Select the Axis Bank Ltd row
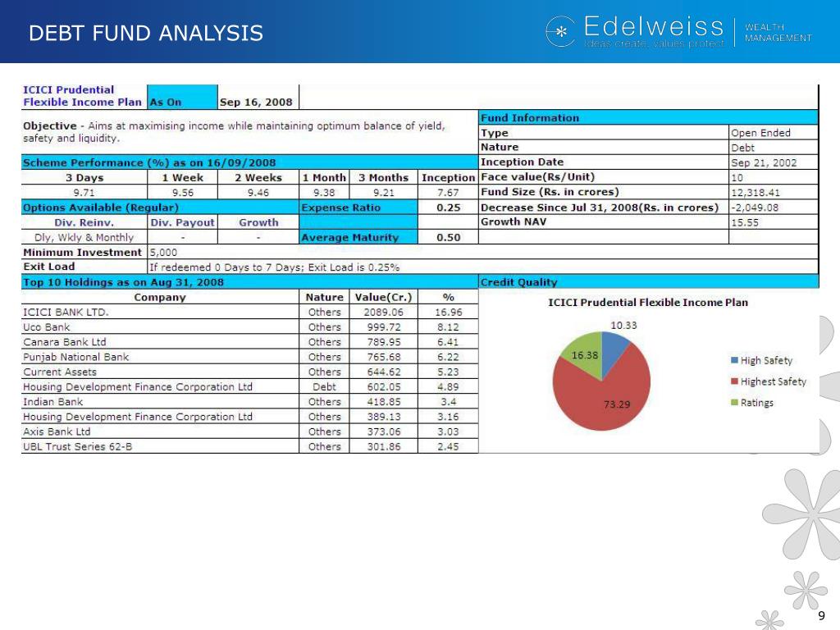The image size is (840, 630). pos(249,431)
